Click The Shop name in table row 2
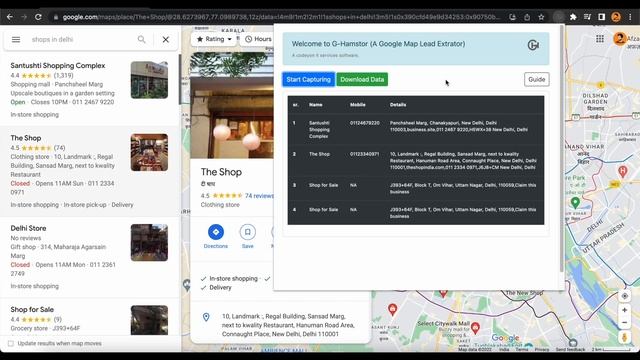Viewport: 640px width, 360px height. (319, 154)
